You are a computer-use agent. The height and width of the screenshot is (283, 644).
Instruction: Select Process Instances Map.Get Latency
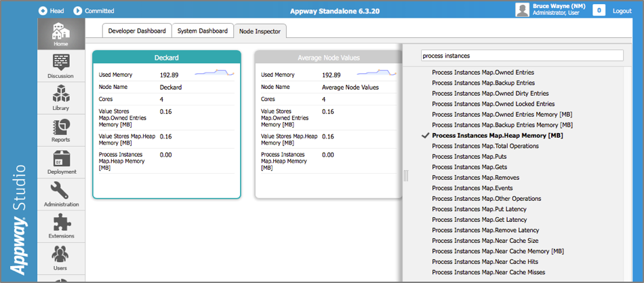click(479, 220)
